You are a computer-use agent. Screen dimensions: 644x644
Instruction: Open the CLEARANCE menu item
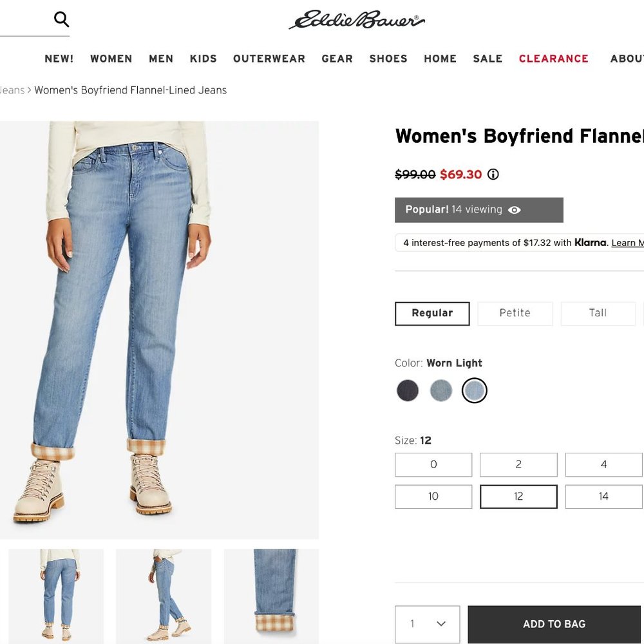(554, 59)
